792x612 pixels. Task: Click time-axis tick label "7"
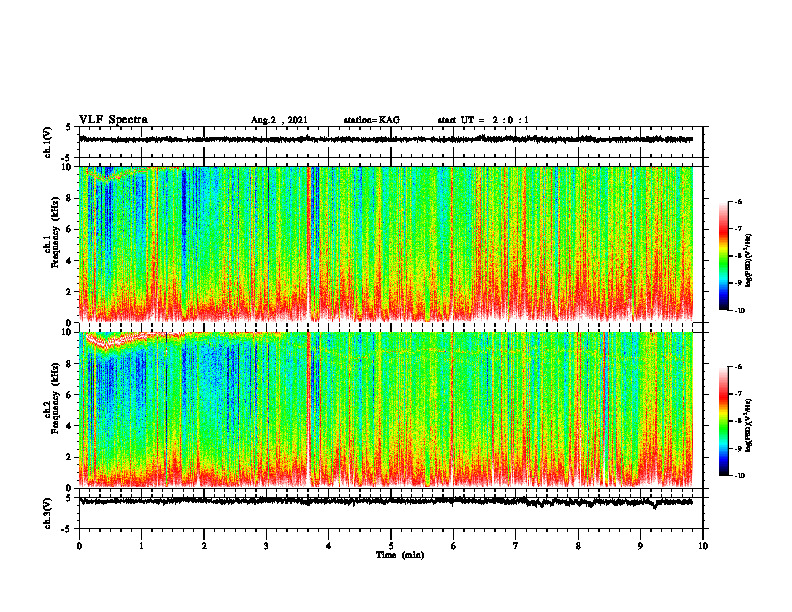pyautogui.click(x=516, y=546)
